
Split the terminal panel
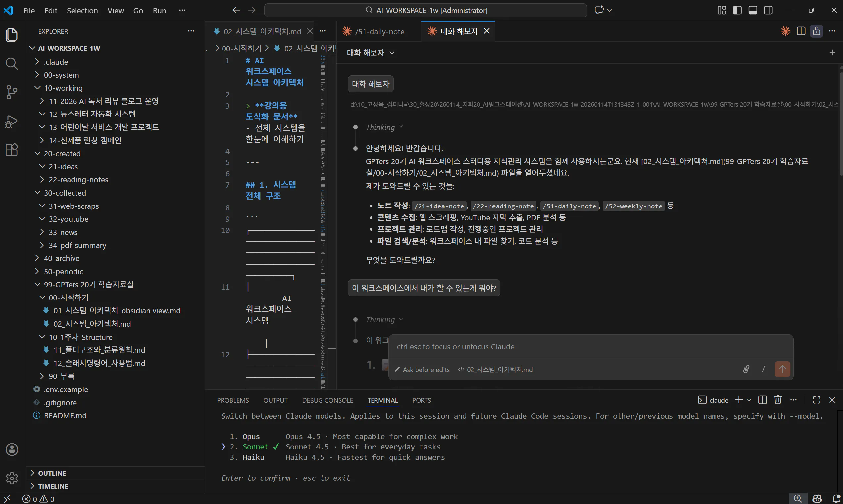[762, 400]
